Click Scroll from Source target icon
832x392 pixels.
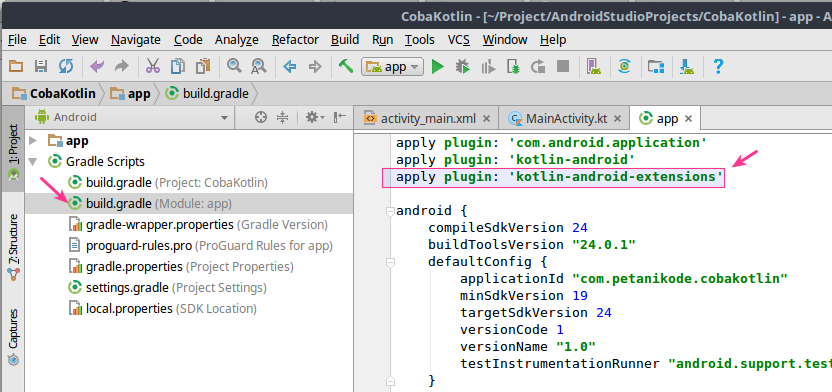click(261, 117)
